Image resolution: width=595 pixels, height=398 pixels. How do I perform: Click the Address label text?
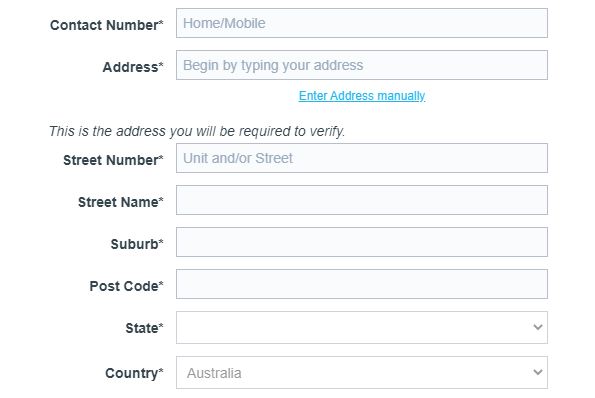coord(133,67)
